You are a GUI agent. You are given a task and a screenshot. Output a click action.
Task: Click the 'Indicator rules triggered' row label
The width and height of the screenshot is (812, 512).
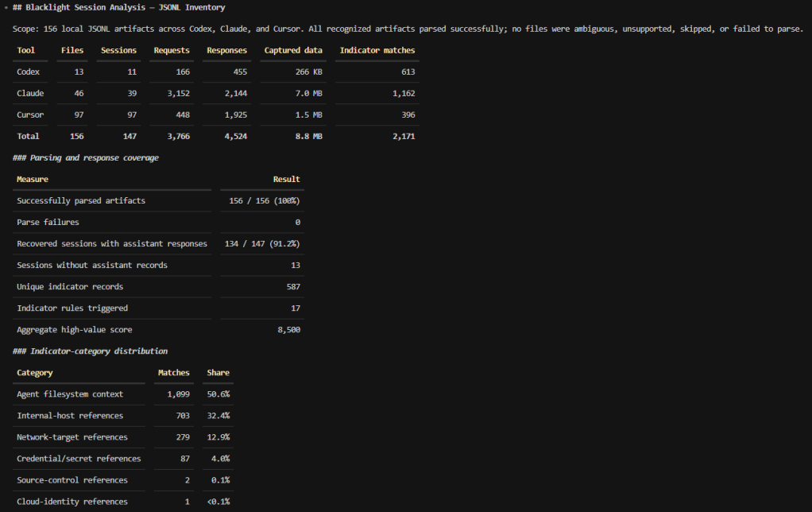click(72, 308)
